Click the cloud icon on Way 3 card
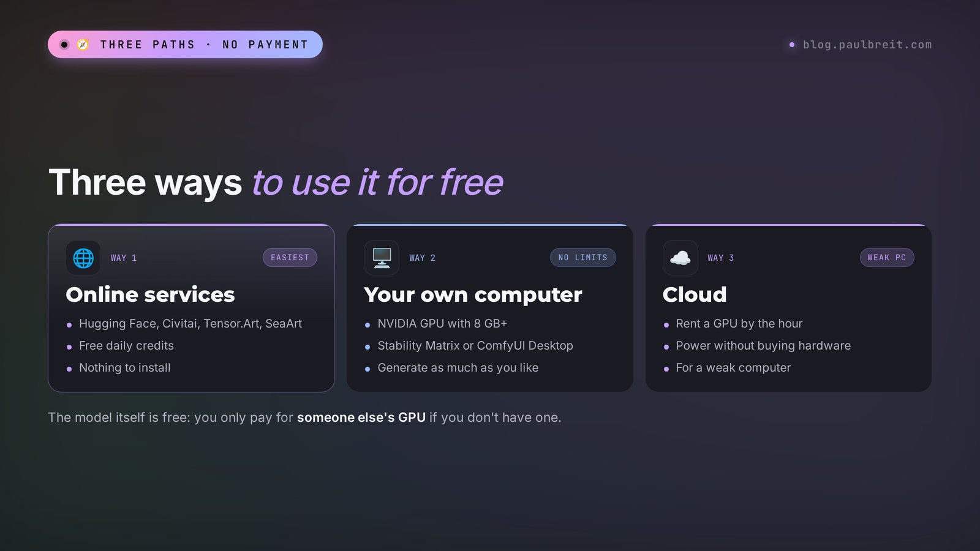This screenshot has width=980, height=551. point(680,258)
